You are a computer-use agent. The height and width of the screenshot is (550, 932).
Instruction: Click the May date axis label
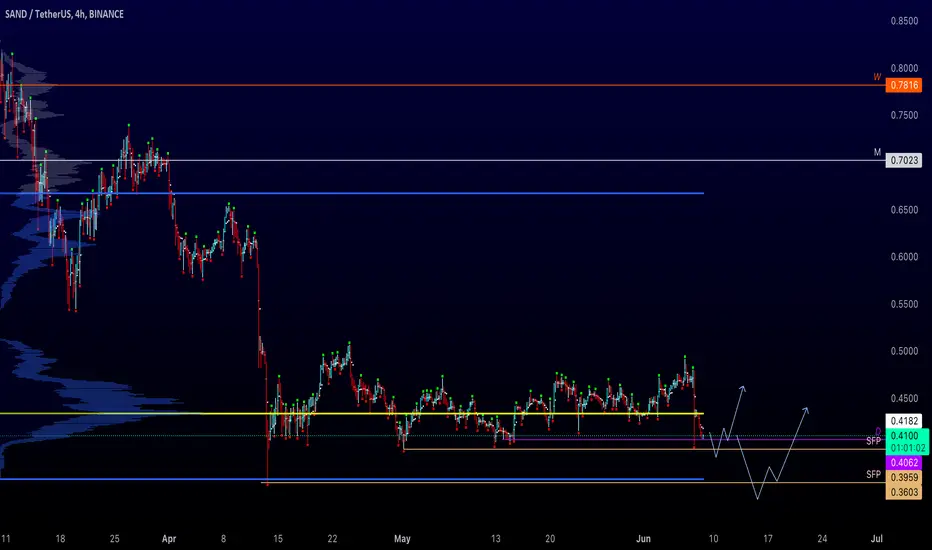pyautogui.click(x=402, y=539)
